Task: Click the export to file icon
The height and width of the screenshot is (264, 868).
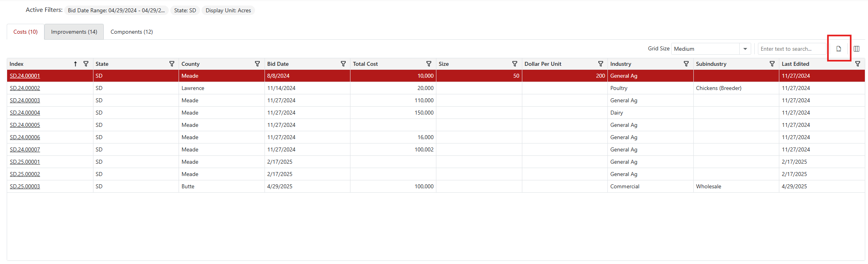Action: coord(838,49)
